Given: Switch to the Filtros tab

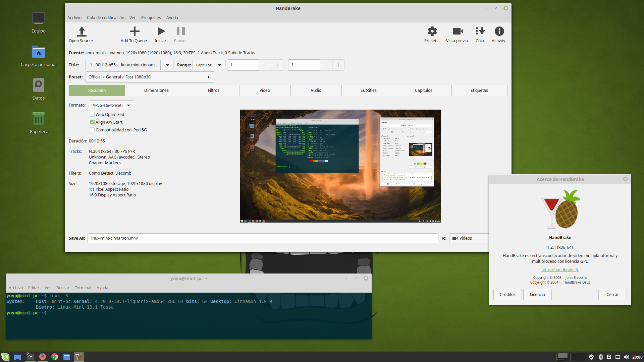Looking at the screenshot, I should 213,90.
